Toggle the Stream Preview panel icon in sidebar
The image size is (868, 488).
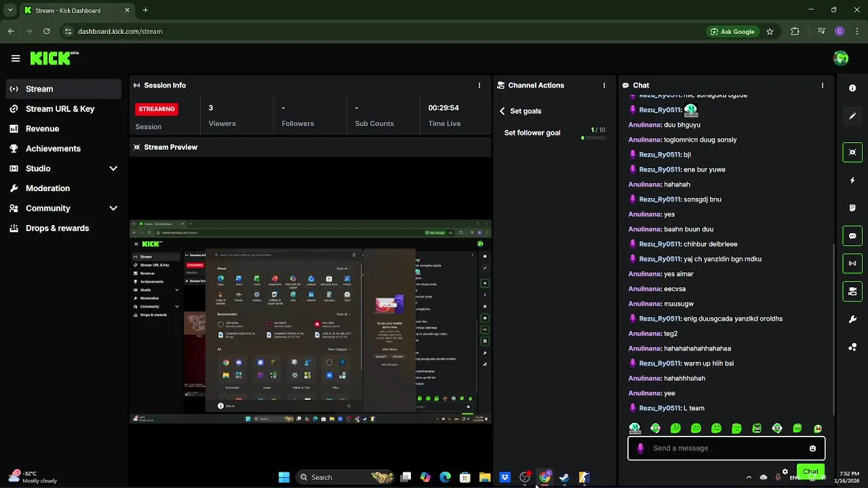pyautogui.click(x=852, y=152)
